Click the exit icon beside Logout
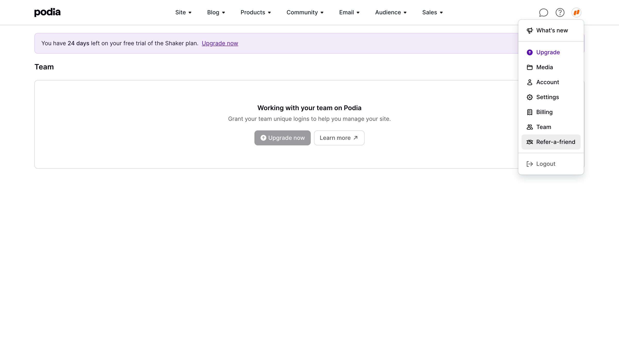The image size is (619, 364). coord(530,164)
